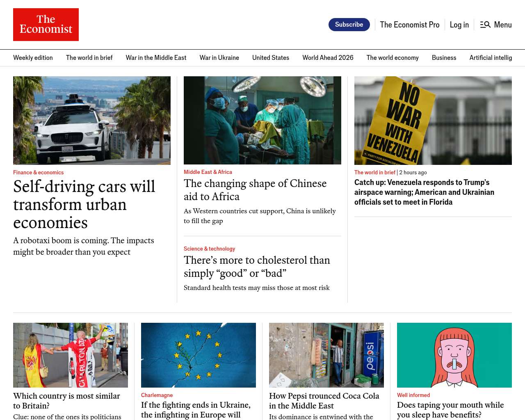Read Which country is most similar to Britain
This screenshot has width=525, height=420.
click(66, 401)
